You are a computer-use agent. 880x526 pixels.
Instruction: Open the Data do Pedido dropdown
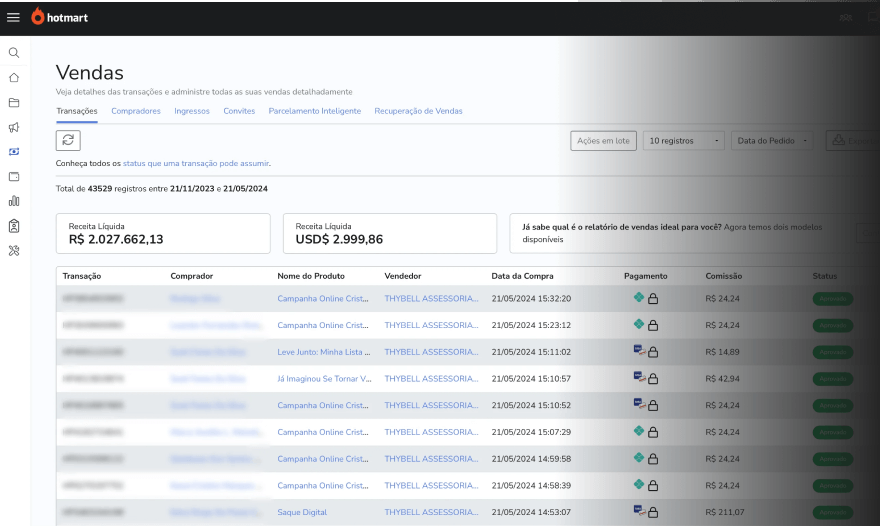[772, 141]
